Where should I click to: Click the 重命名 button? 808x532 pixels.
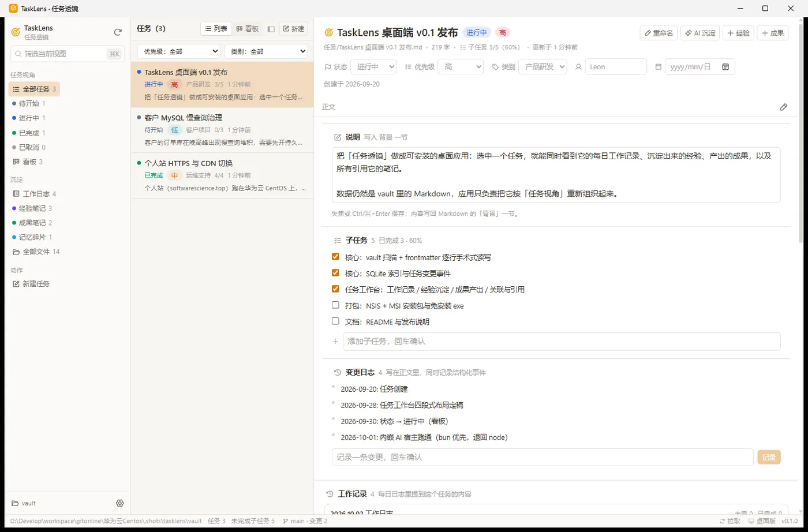tap(659, 33)
